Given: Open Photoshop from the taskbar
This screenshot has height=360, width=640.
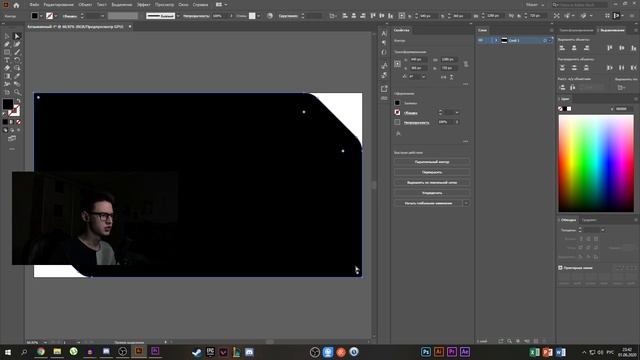Looking at the screenshot, I should click(x=426, y=352).
